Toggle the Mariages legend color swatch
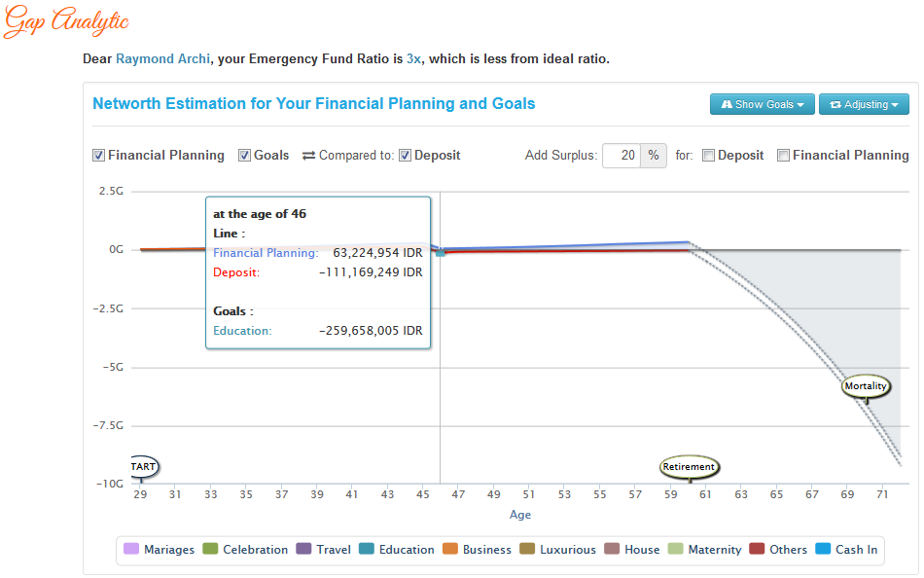The image size is (924, 578). pyautogui.click(x=131, y=550)
